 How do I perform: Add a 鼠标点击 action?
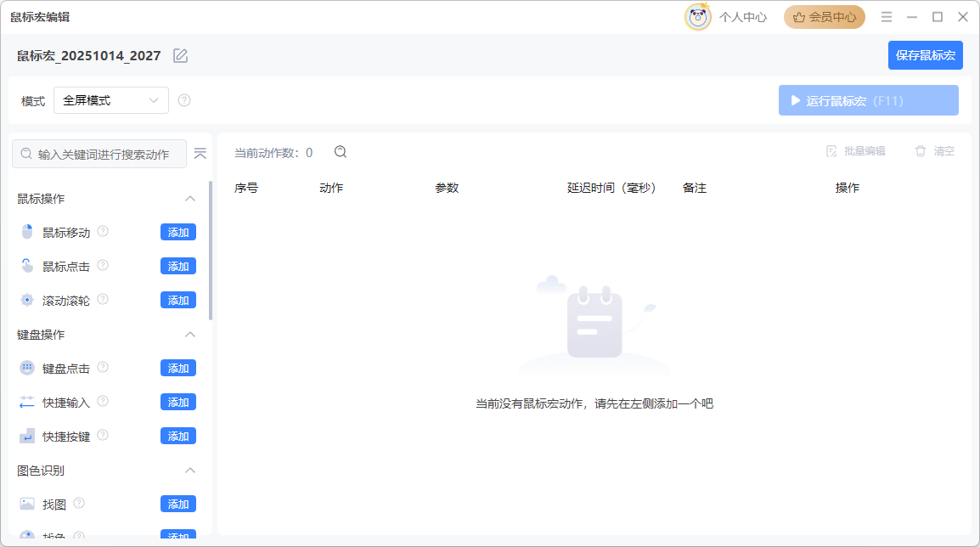[x=178, y=267]
